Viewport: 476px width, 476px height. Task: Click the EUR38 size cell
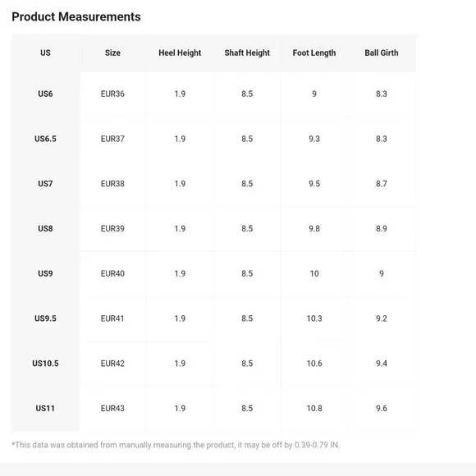tap(112, 184)
